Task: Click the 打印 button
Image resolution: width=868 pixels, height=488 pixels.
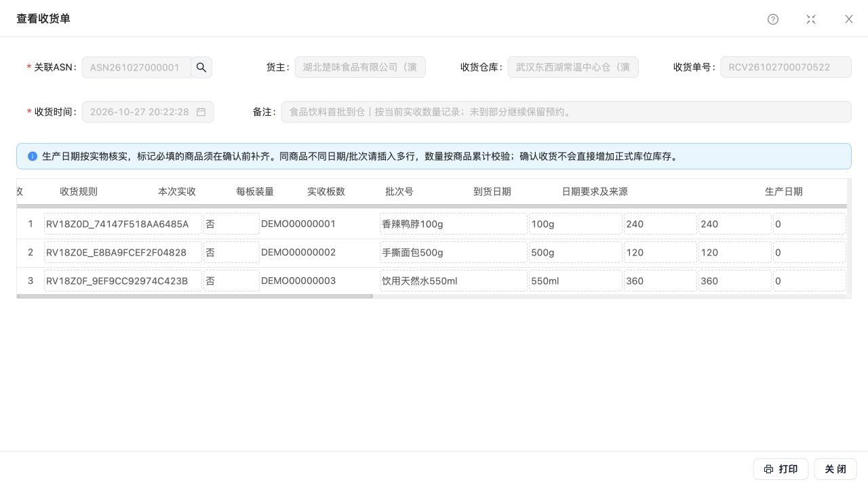Action: pos(781,469)
